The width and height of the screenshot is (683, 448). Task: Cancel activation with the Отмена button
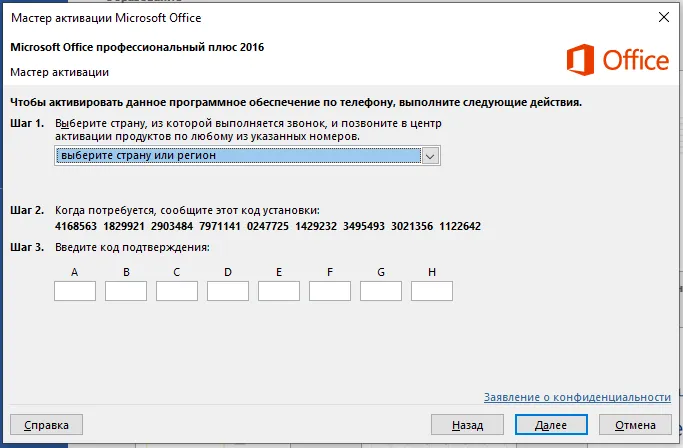pos(635,425)
